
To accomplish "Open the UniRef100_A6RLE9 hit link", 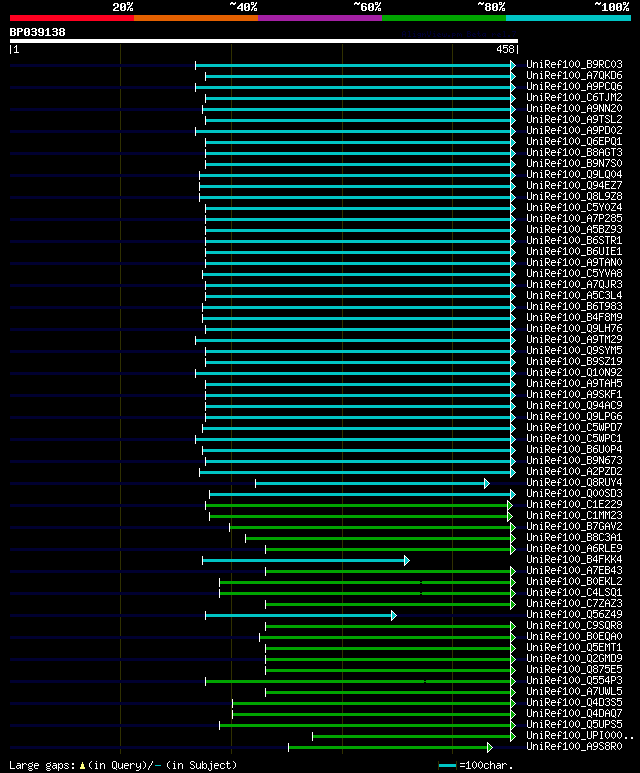I will (x=574, y=548).
